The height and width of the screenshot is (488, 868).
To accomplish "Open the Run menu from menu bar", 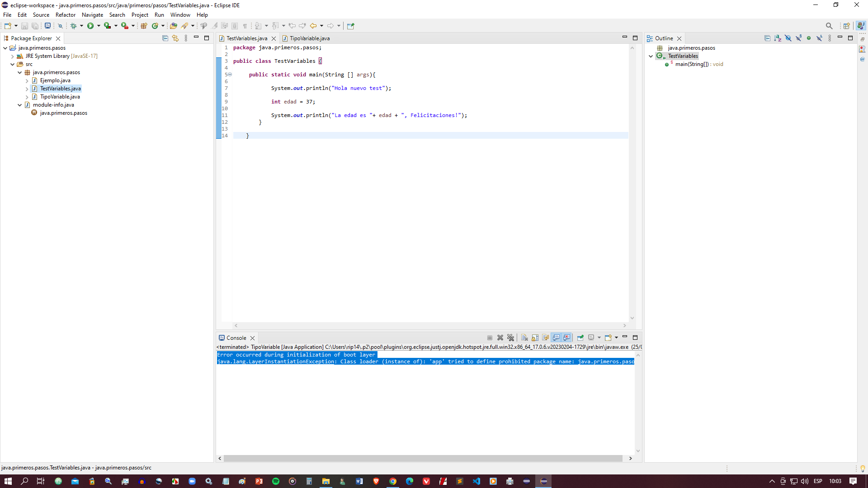I will (159, 15).
